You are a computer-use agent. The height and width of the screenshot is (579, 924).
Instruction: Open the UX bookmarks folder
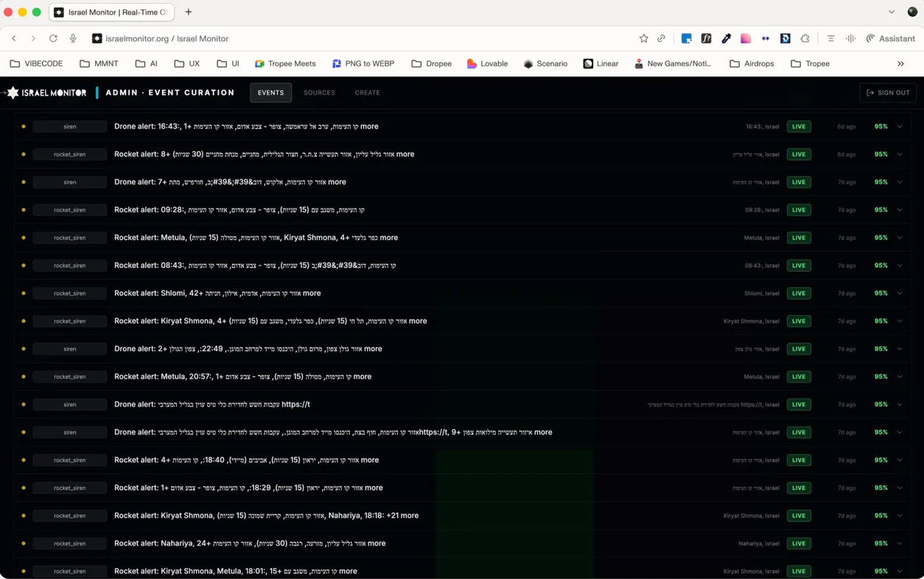tap(187, 64)
